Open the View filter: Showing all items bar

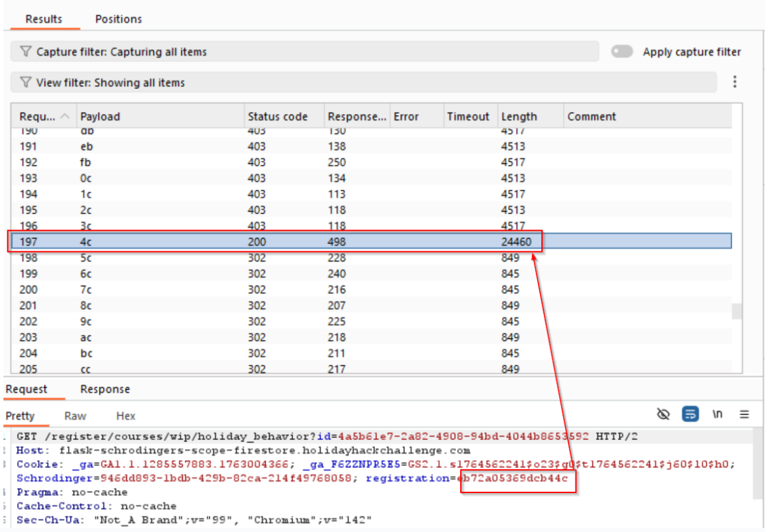coord(363,82)
